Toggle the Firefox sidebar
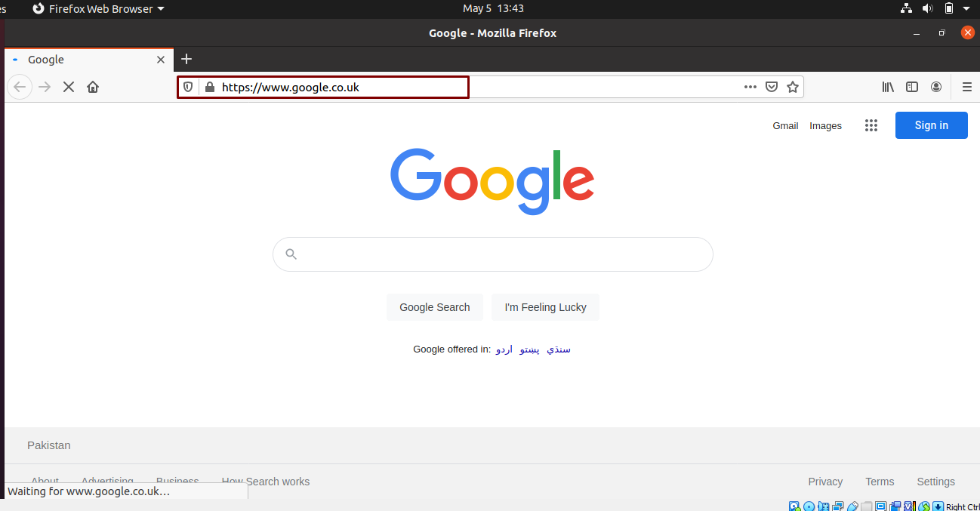 click(912, 87)
